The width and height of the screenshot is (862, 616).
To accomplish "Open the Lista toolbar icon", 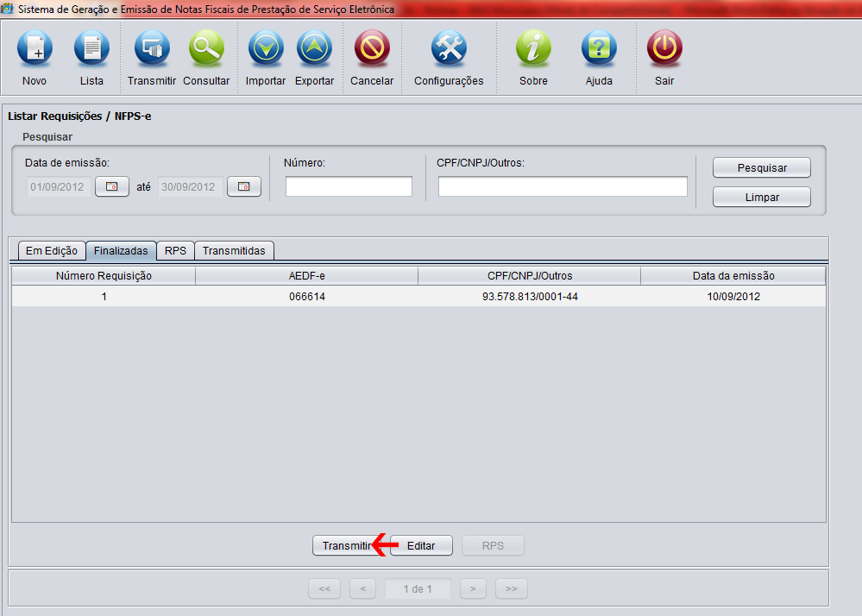I will (91, 48).
